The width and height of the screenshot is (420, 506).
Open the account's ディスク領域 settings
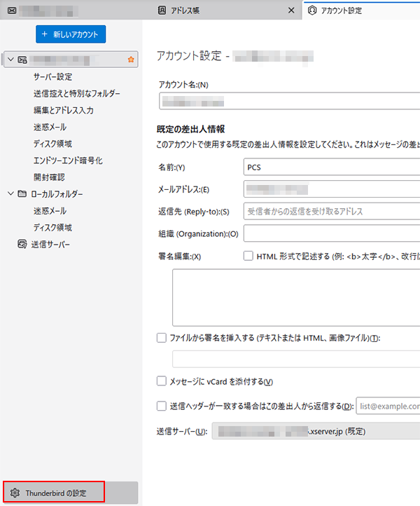(x=53, y=144)
